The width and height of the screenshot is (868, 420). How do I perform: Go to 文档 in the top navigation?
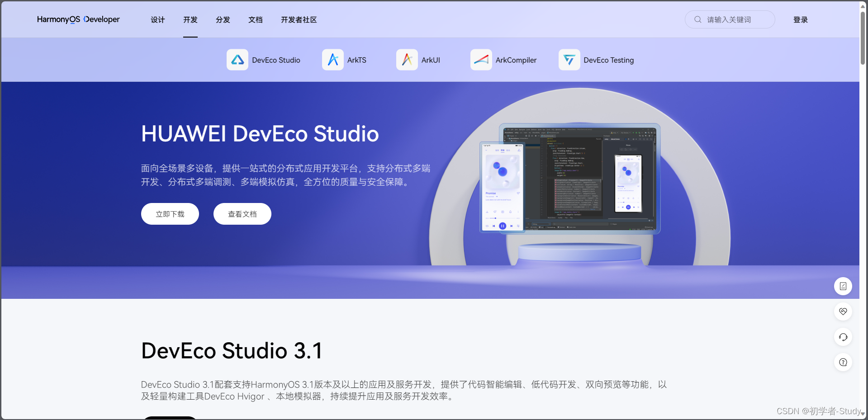[256, 20]
